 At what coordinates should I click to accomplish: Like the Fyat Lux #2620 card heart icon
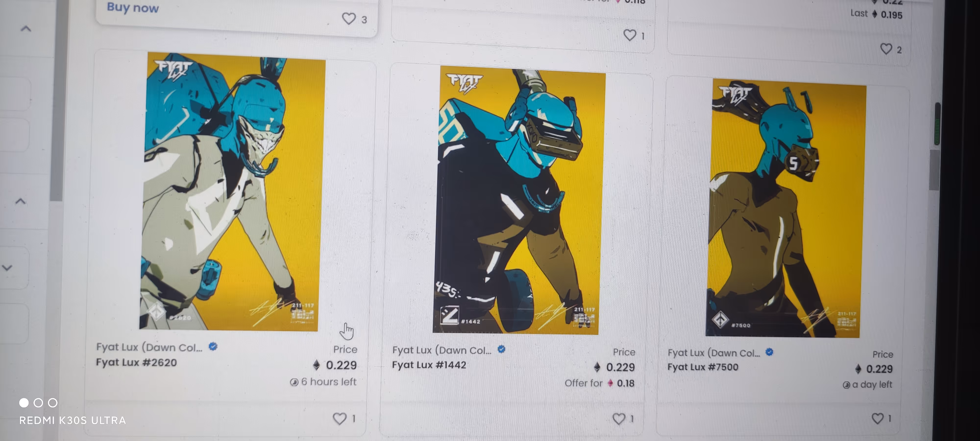tap(339, 418)
